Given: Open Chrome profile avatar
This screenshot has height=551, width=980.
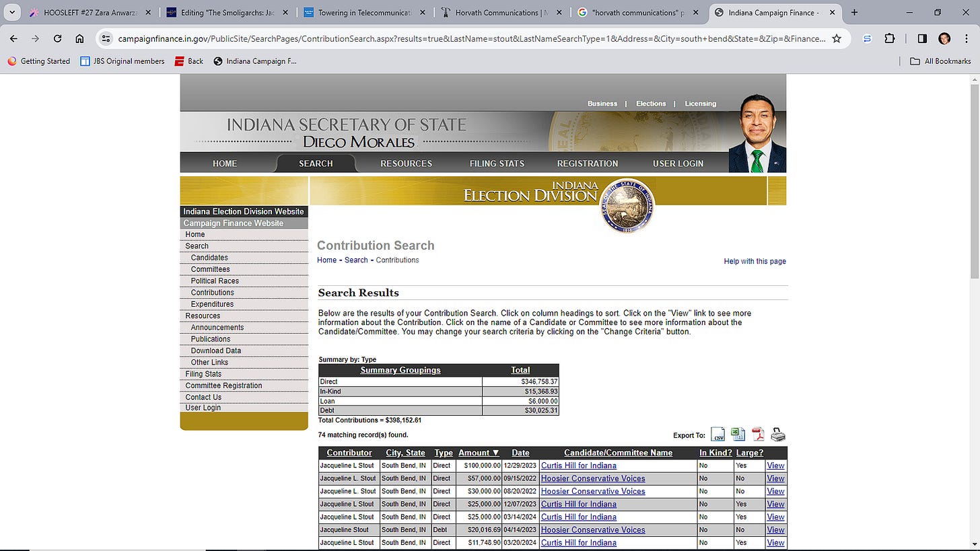Looking at the screenshot, I should tap(944, 38).
